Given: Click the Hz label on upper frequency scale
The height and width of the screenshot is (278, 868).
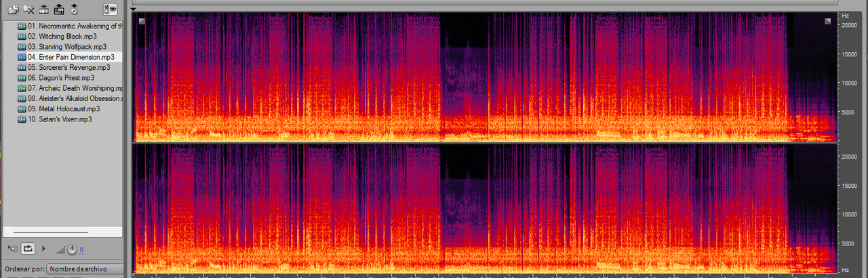Looking at the screenshot, I should [845, 15].
